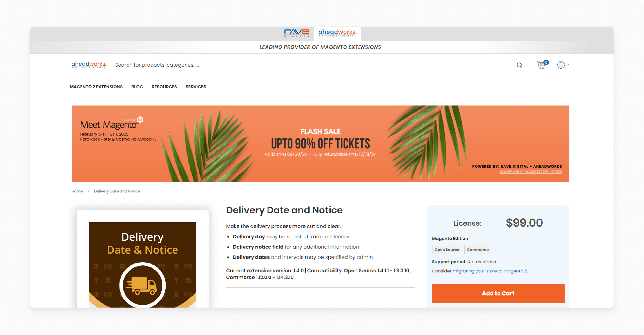Image resolution: width=644 pixels, height=335 pixels.
Task: Click the aheadworks header logo
Action: 89,65
